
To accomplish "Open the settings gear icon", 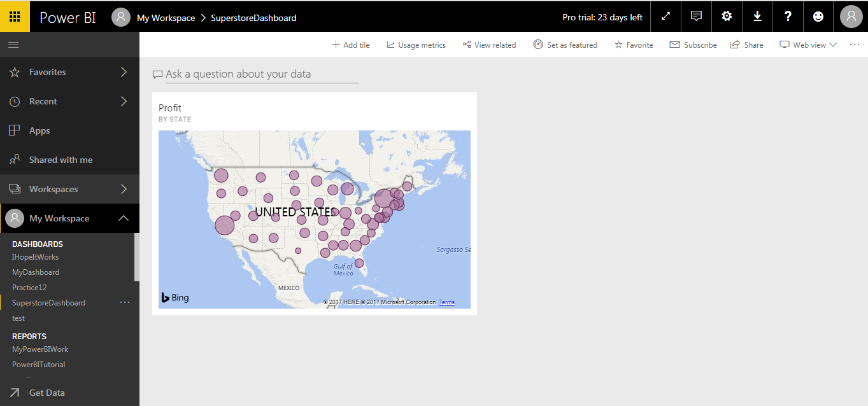I will [727, 17].
